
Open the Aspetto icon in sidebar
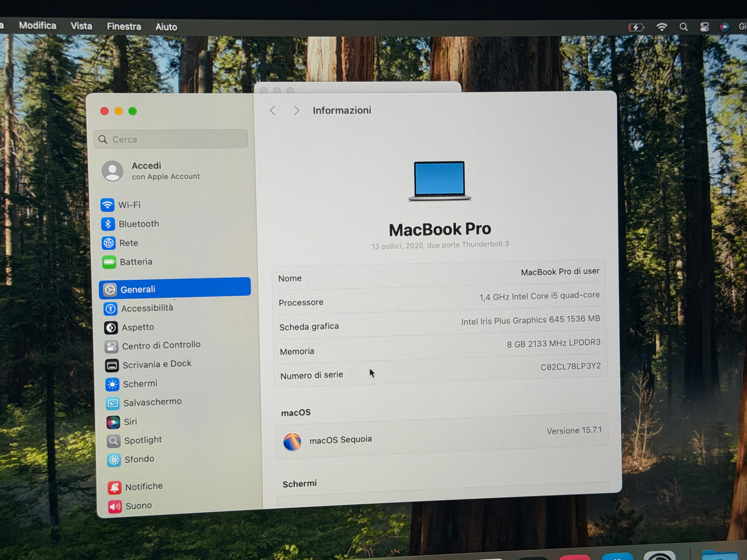(111, 328)
